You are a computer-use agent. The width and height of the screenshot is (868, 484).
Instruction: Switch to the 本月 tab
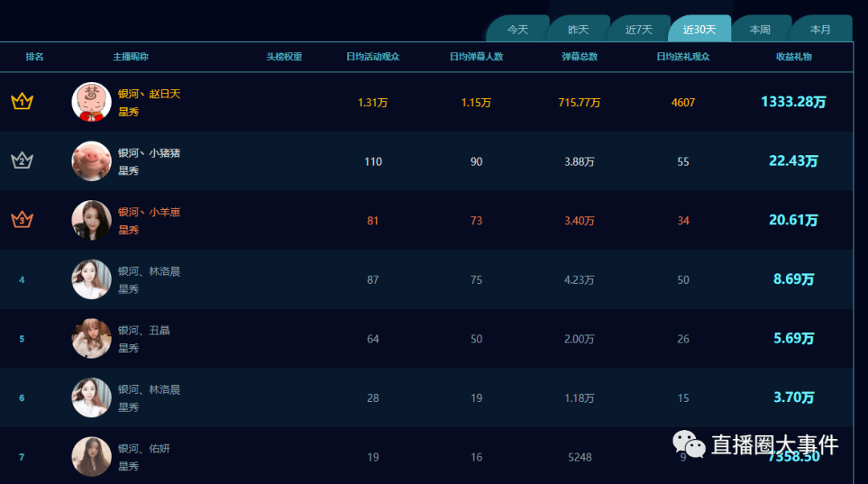point(821,29)
